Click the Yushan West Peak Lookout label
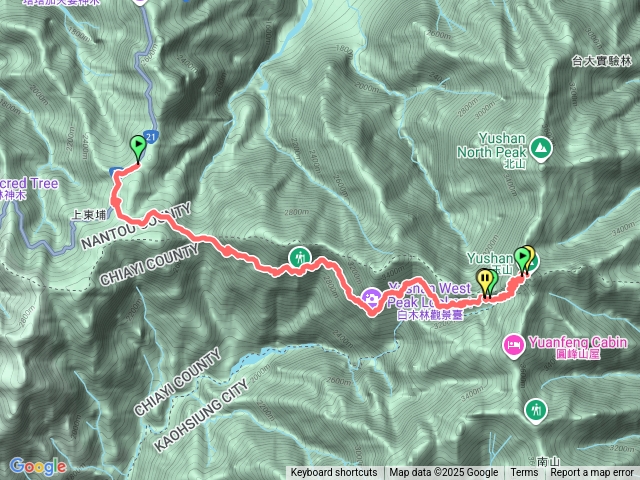 pyautogui.click(x=429, y=295)
